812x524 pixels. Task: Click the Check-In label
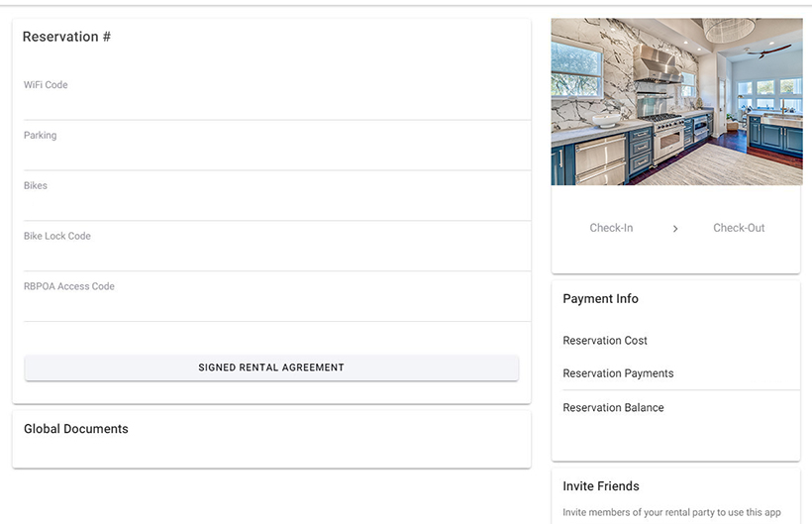coord(611,228)
